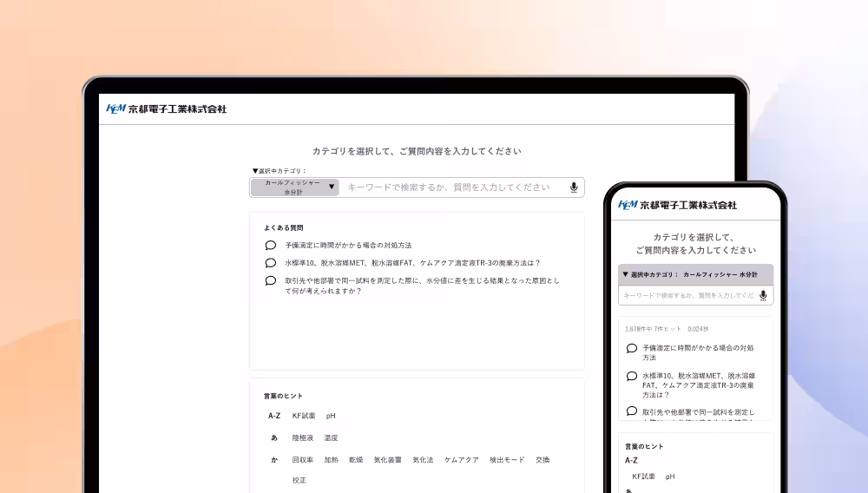This screenshot has width=868, height=493.
Task: Tap the 言葉のヒント heading on phone
Action: 644,446
